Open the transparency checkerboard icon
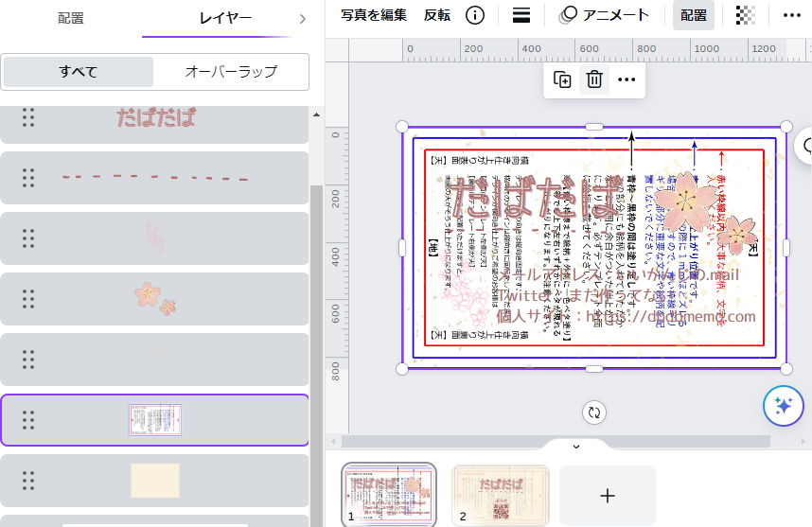Screen dimensions: 812x527 point(746,15)
